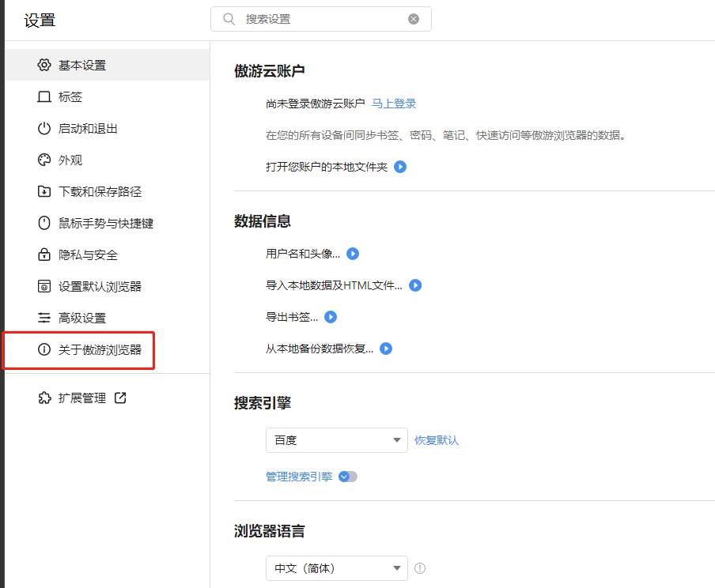Open 标签 settings section

(108, 96)
